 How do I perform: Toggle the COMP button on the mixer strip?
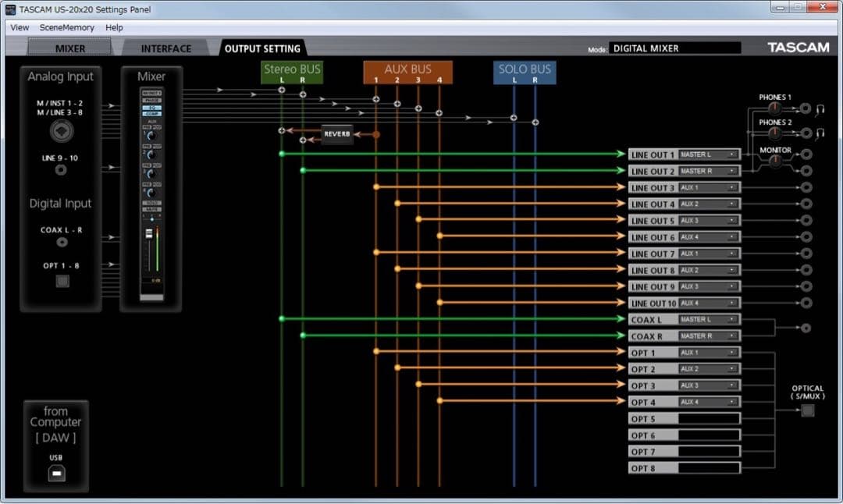pyautogui.click(x=151, y=114)
